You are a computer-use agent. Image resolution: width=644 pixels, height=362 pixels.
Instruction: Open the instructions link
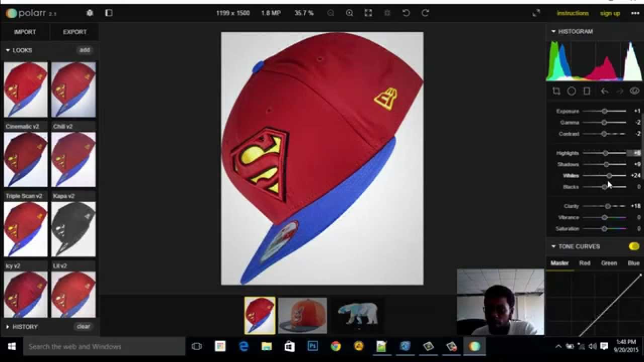(573, 13)
